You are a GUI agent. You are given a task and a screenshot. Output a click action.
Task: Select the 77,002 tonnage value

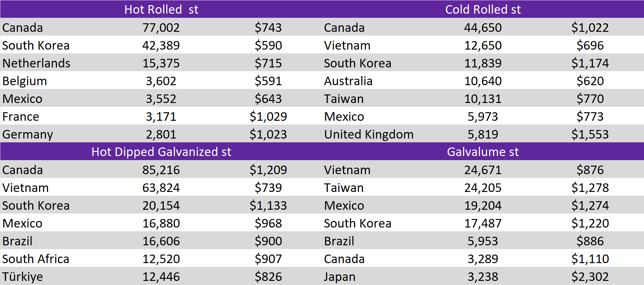(161, 28)
